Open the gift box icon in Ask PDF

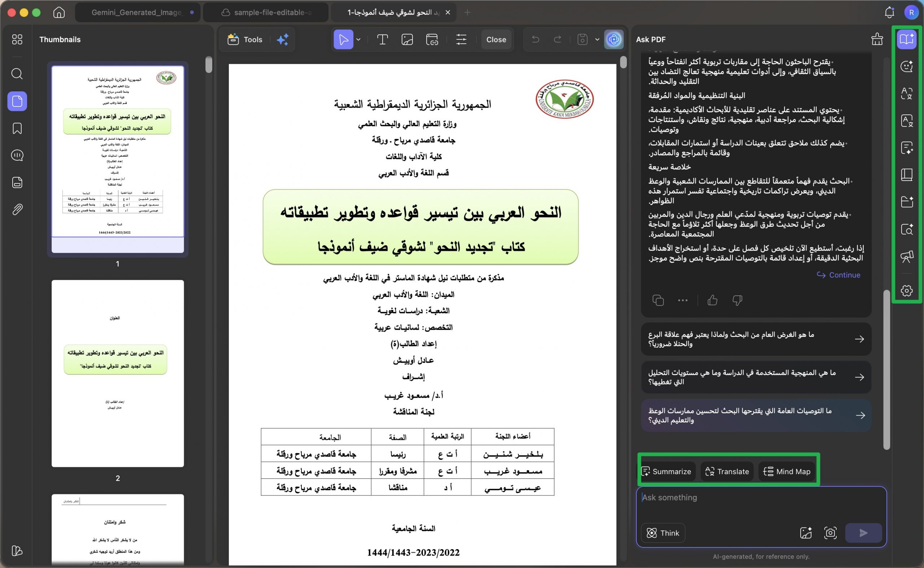877,39
